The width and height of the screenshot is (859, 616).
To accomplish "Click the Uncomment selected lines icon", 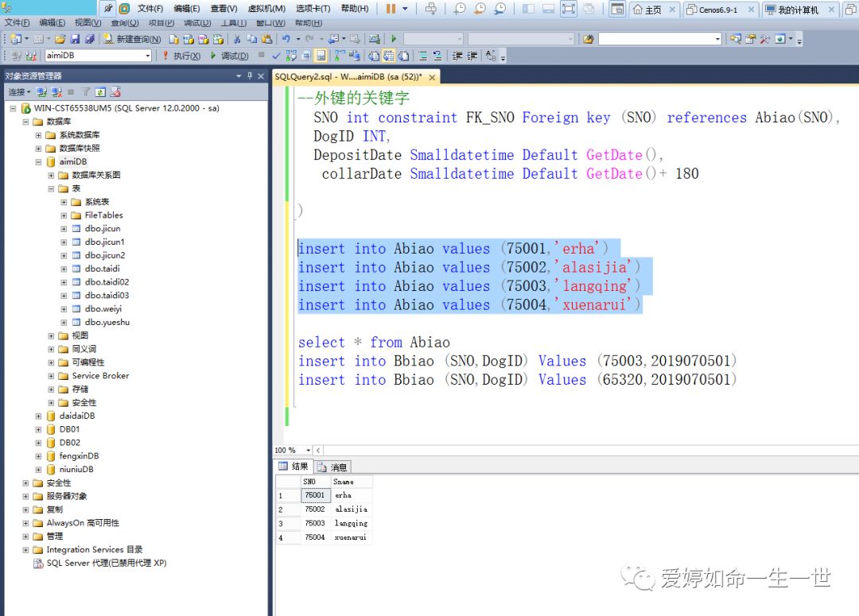I will (x=437, y=56).
